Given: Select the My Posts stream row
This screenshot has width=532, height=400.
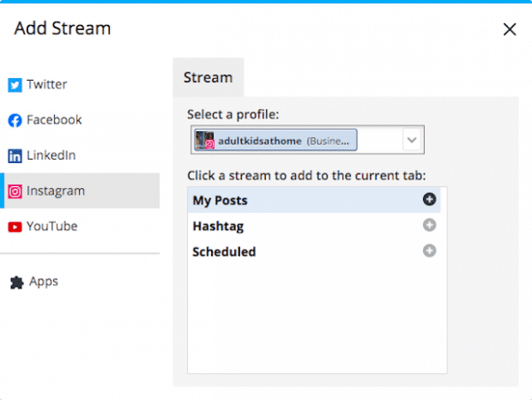Looking at the screenshot, I should [300, 200].
